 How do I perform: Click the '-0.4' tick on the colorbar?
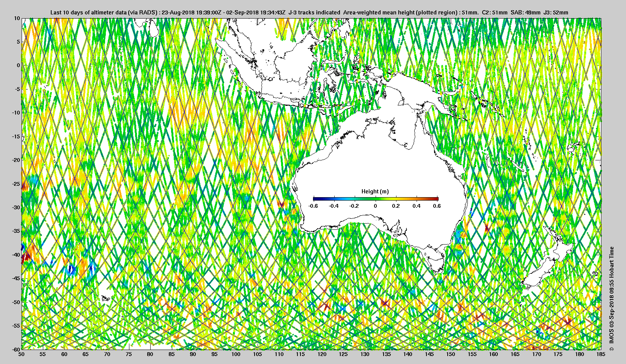point(333,206)
